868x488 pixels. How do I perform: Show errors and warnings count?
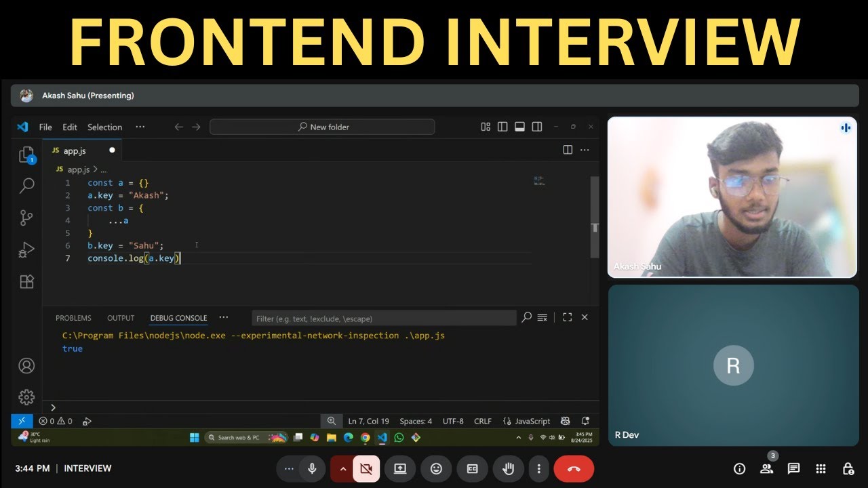click(56, 421)
